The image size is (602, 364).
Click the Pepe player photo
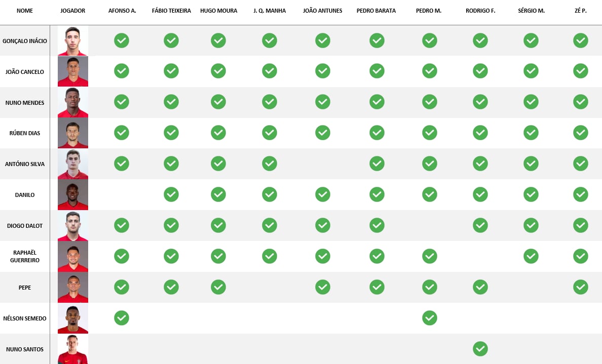(x=73, y=287)
